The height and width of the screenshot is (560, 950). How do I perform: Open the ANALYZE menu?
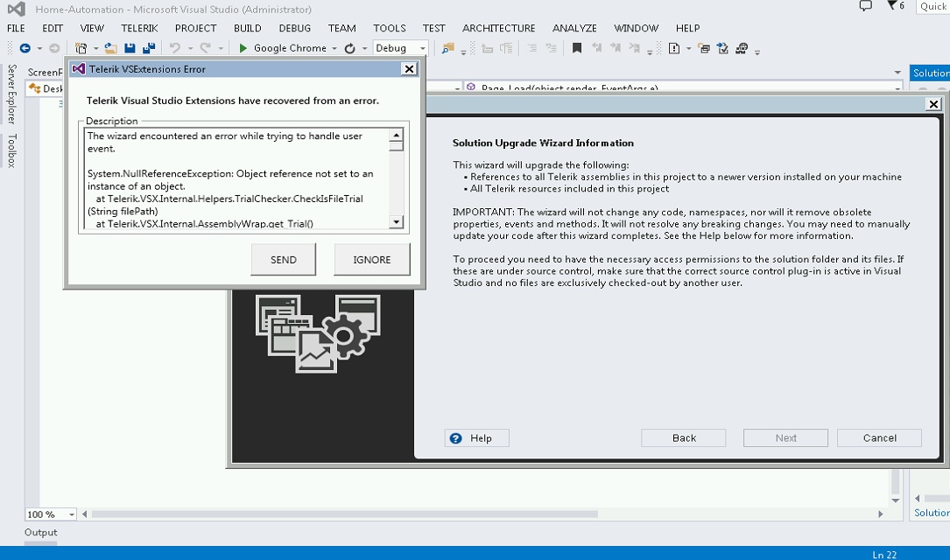(x=574, y=29)
